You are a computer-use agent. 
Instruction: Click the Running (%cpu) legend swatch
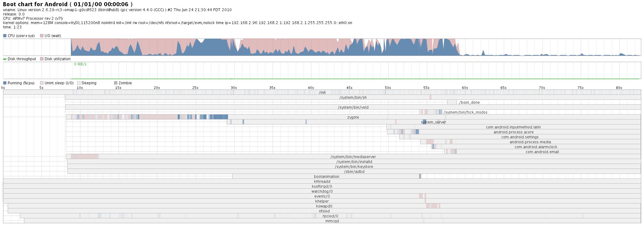5,83
